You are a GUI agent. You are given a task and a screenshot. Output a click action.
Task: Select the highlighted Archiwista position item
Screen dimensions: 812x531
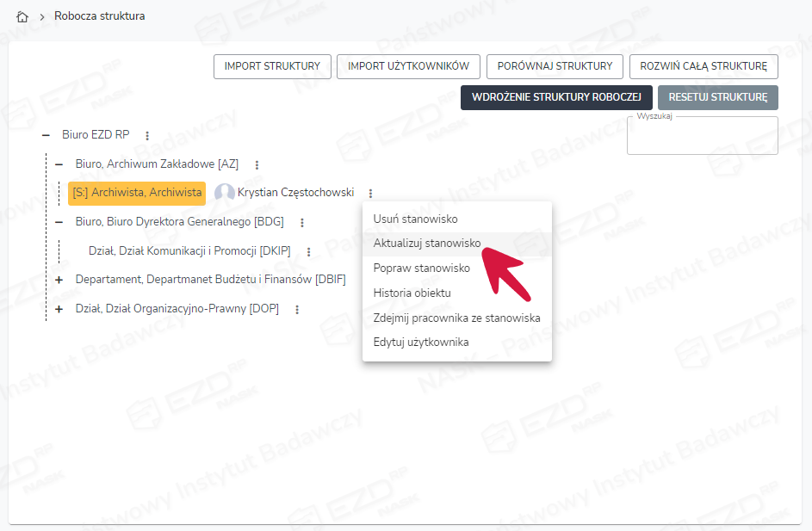pos(137,193)
